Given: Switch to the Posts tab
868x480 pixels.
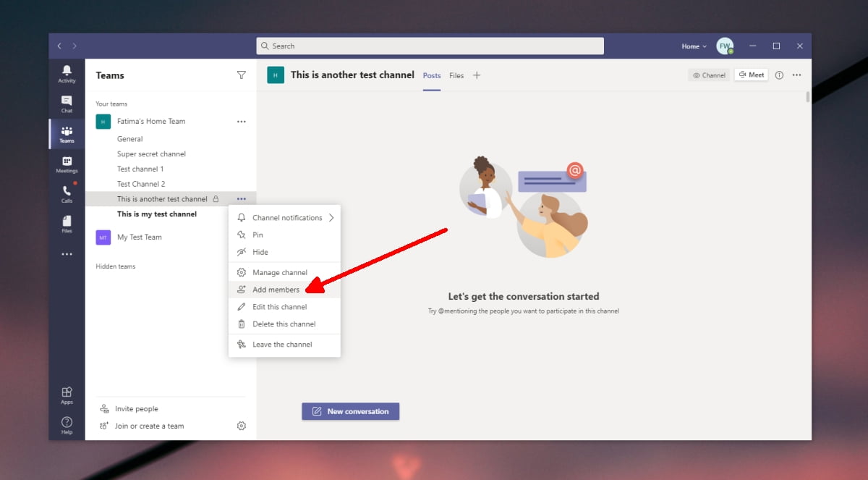Looking at the screenshot, I should coord(432,75).
